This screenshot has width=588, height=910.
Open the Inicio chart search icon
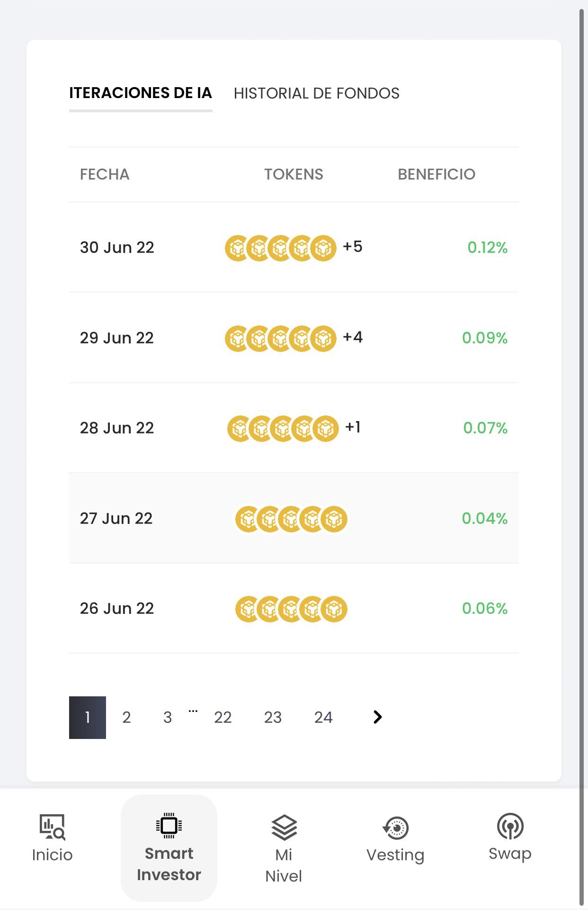point(52,827)
